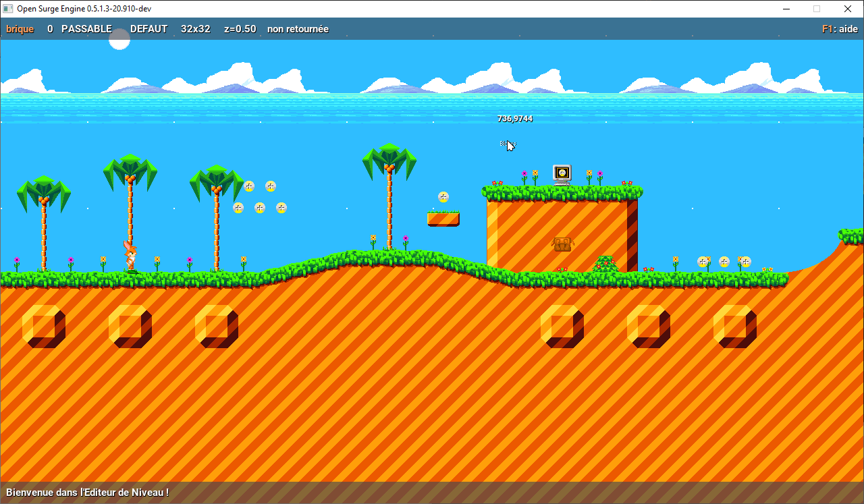Click the 'F1: aide' help label

[x=839, y=29]
